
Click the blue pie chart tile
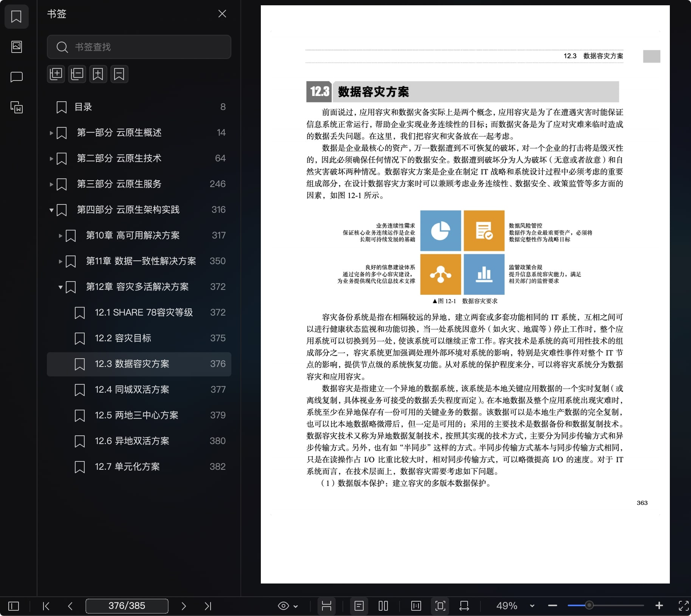(x=441, y=231)
